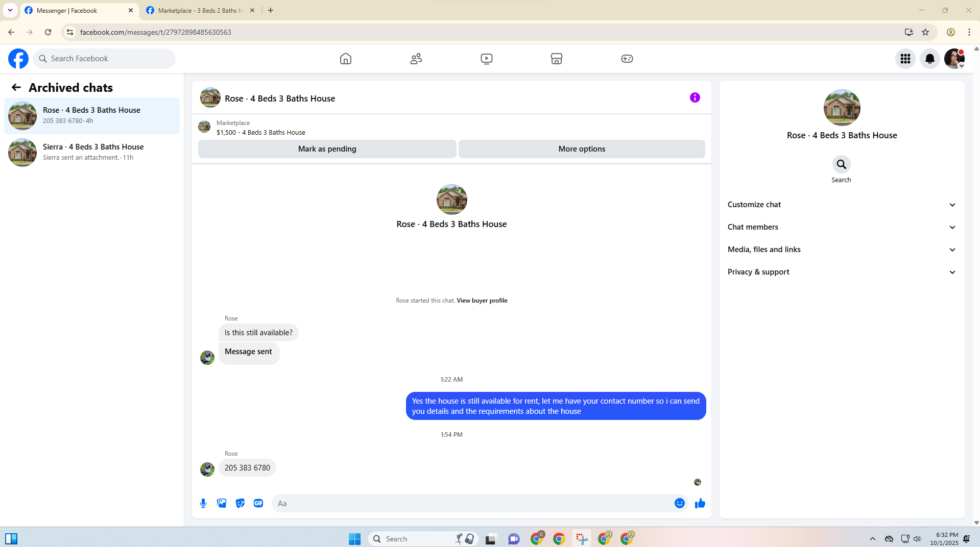This screenshot has height=547, width=980.
Task: Open the Friends icon in top navigation
Action: (x=416, y=59)
